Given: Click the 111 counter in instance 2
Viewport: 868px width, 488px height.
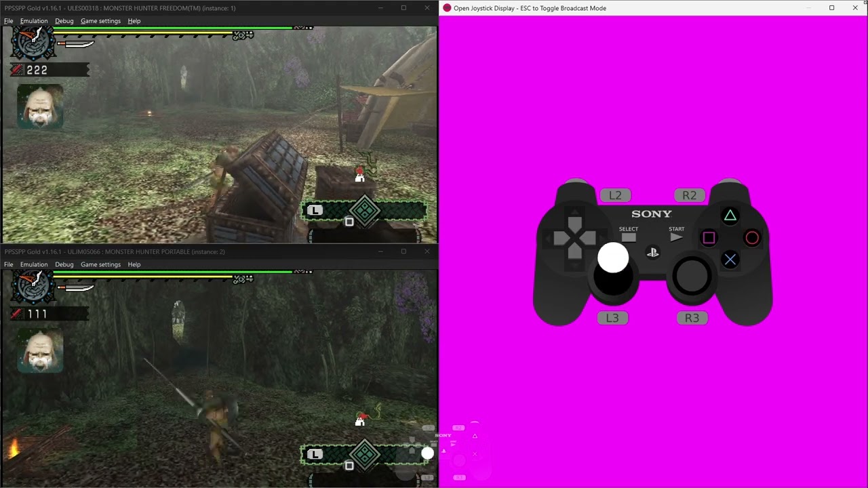Looking at the screenshot, I should pyautogui.click(x=37, y=314).
